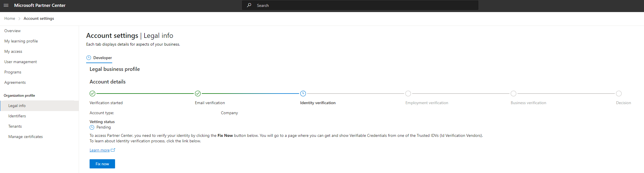This screenshot has height=173, width=644.
Task: Click the Company account type value
Action: [229, 113]
